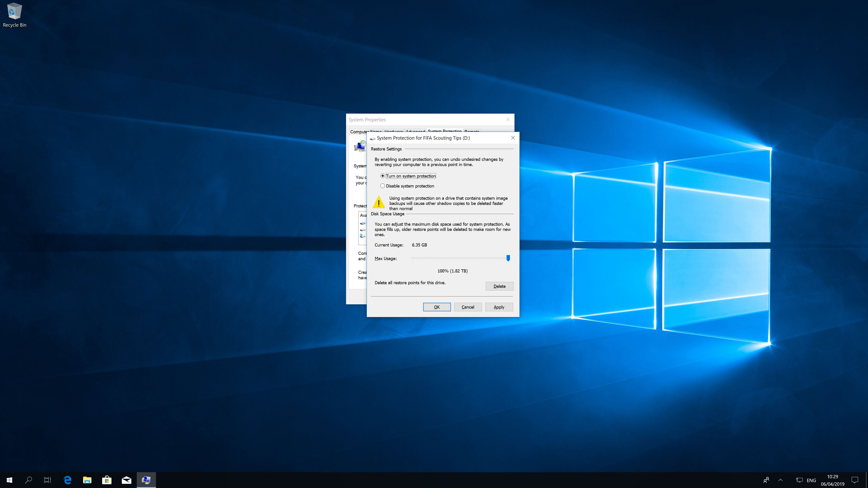The width and height of the screenshot is (868, 488).
Task: Click Search icon in taskbar
Action: [28, 480]
